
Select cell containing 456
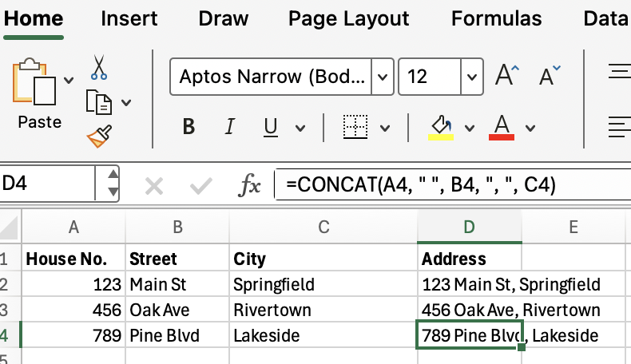[x=73, y=310]
